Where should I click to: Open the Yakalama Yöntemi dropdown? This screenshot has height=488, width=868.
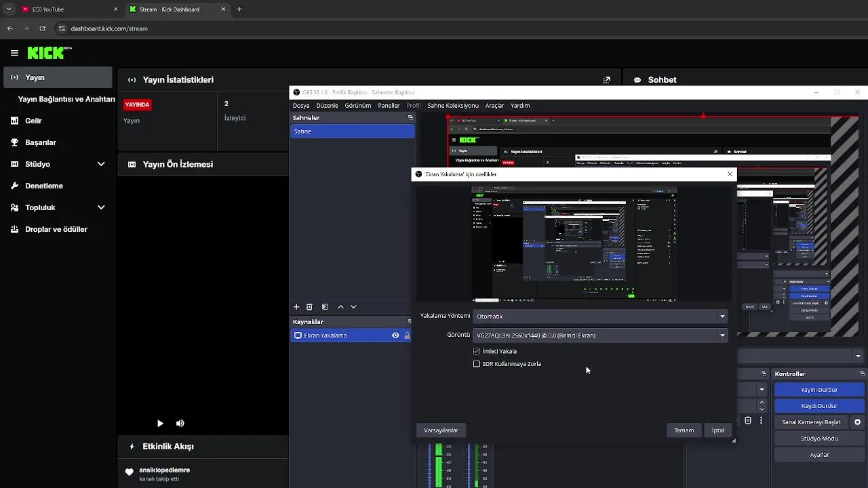(601, 317)
